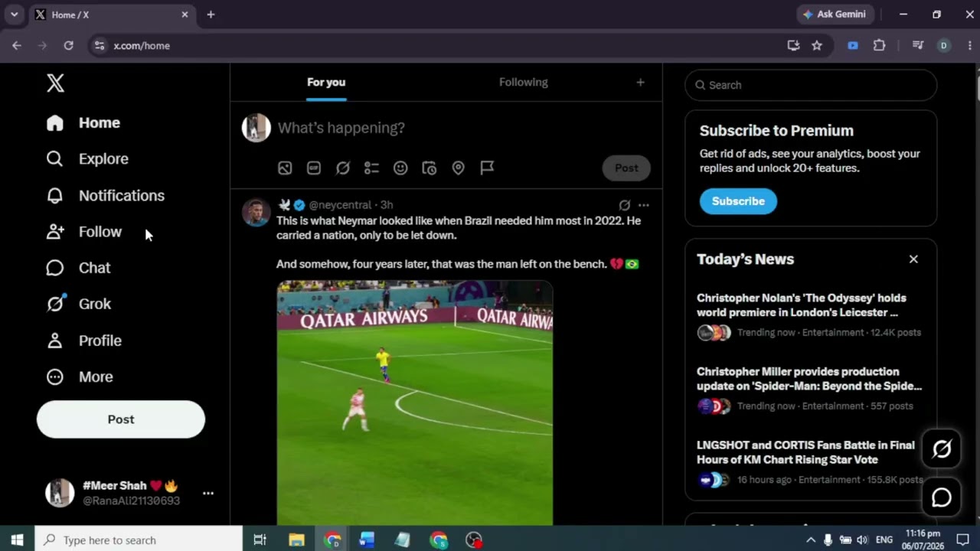View your Profile from the sidebar

click(x=83, y=341)
